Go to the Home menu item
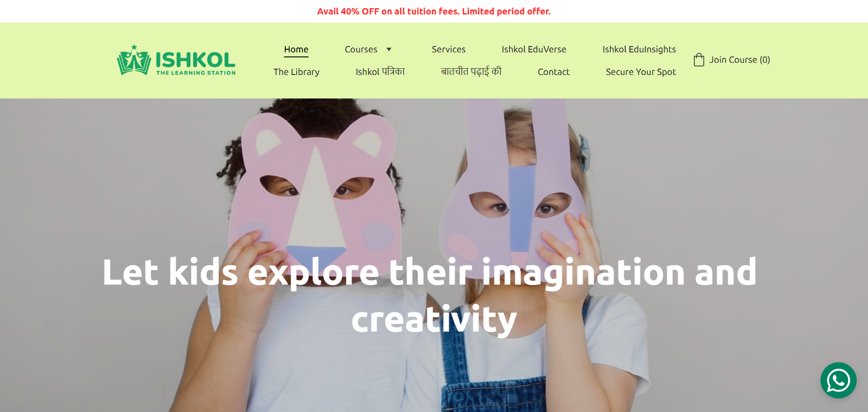This screenshot has width=868, height=412. 296,49
